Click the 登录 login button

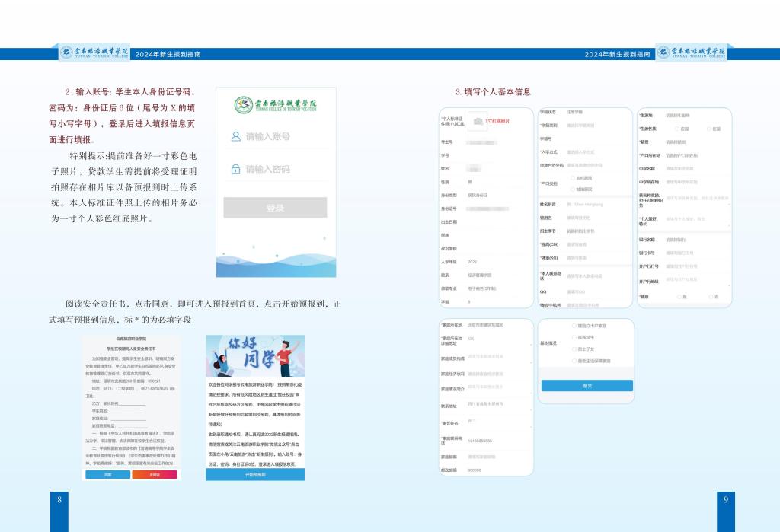275,208
